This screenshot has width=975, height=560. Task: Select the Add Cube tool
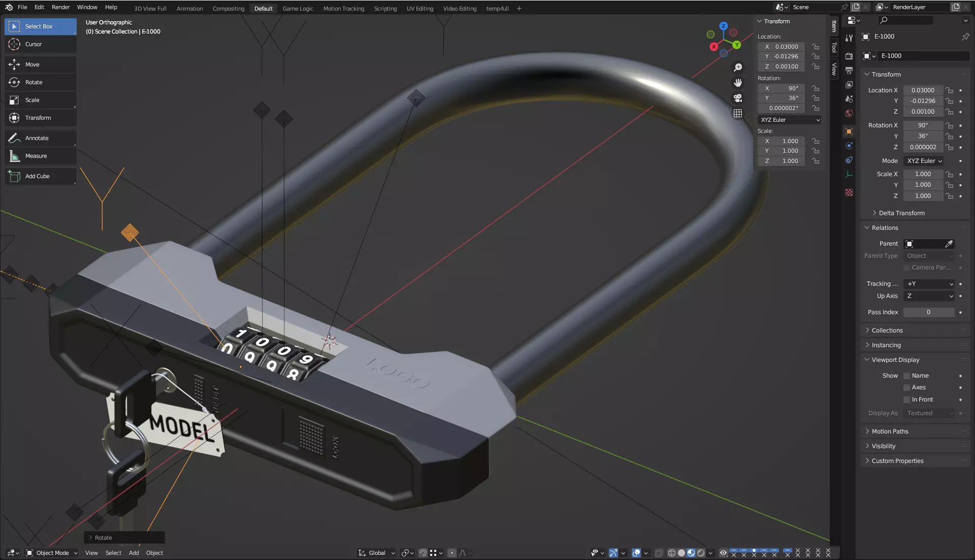41,176
